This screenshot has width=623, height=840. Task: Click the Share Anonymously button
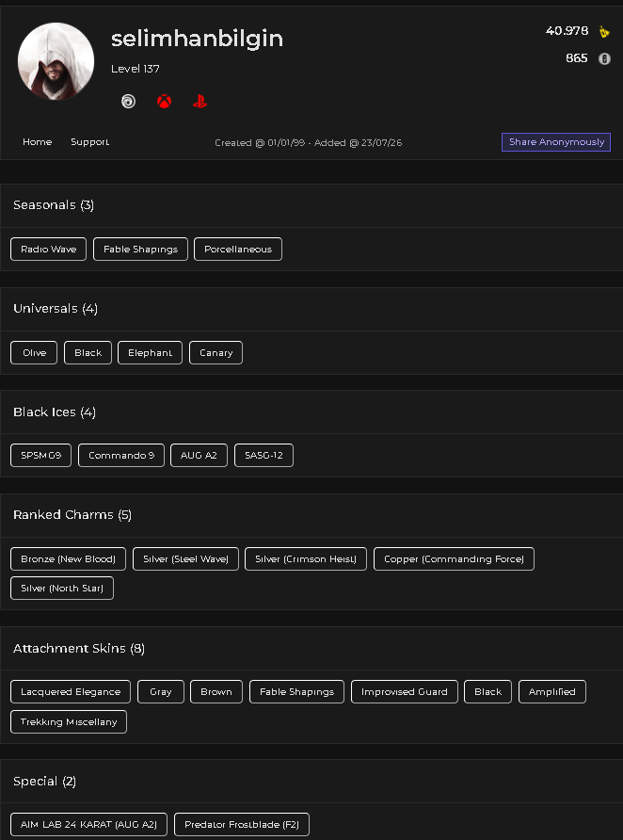(556, 142)
